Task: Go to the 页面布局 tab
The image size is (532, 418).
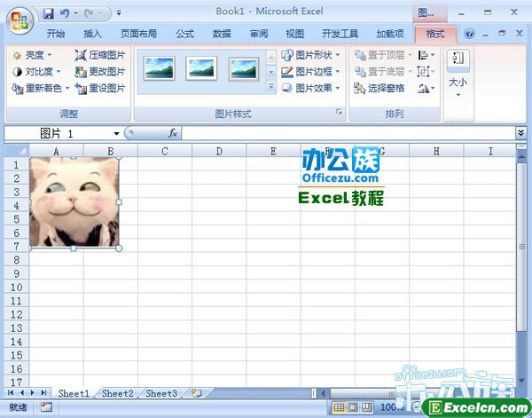Action: tap(139, 34)
